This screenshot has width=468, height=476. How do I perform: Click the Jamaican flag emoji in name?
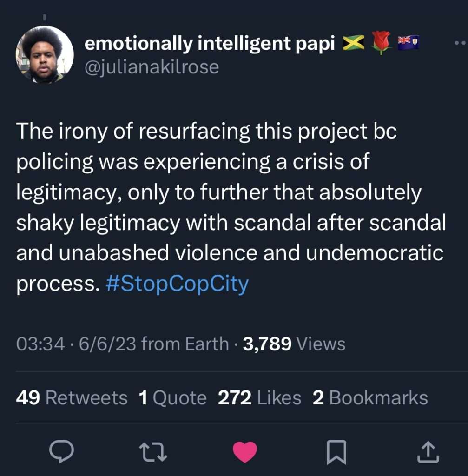[x=354, y=43]
